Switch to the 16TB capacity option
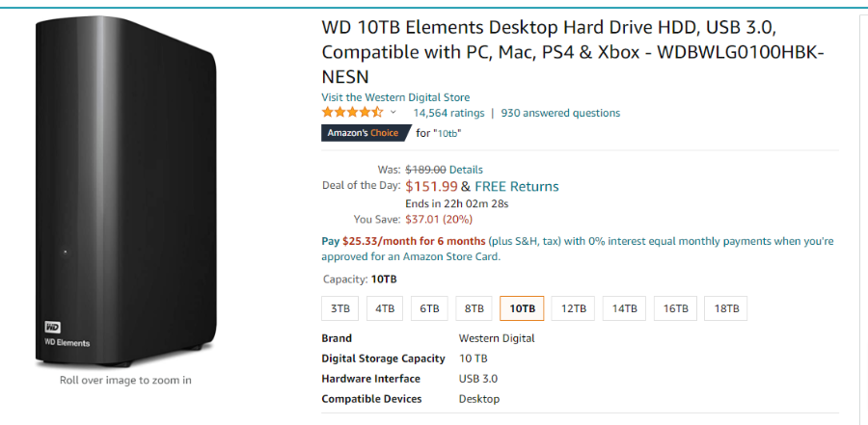 [675, 308]
